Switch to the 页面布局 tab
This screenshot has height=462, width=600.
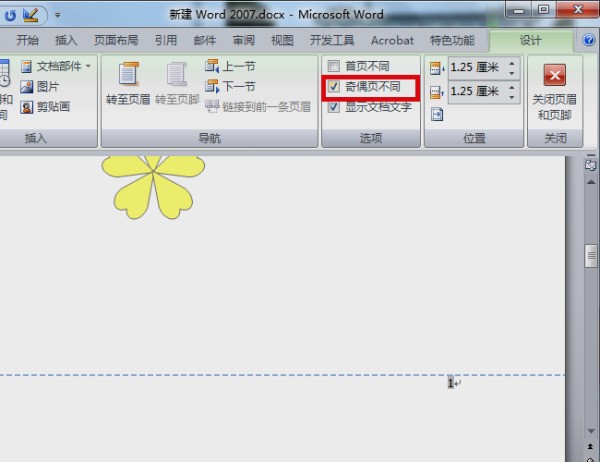[116, 41]
